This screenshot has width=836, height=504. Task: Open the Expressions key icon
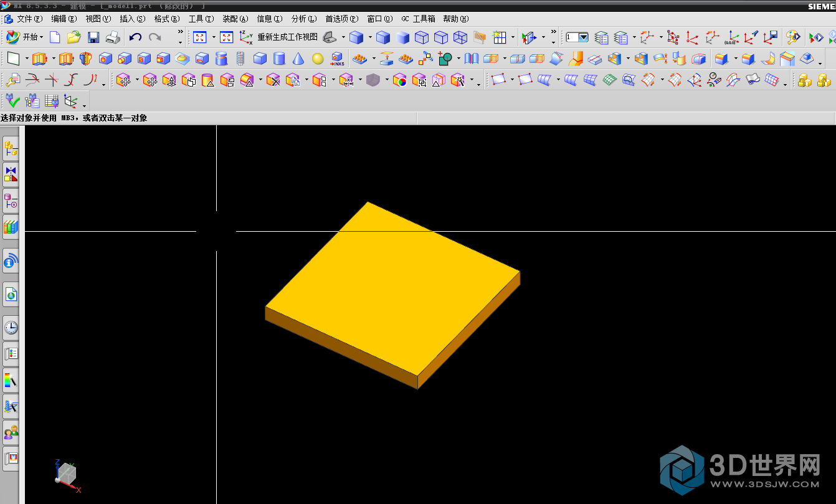point(13,80)
